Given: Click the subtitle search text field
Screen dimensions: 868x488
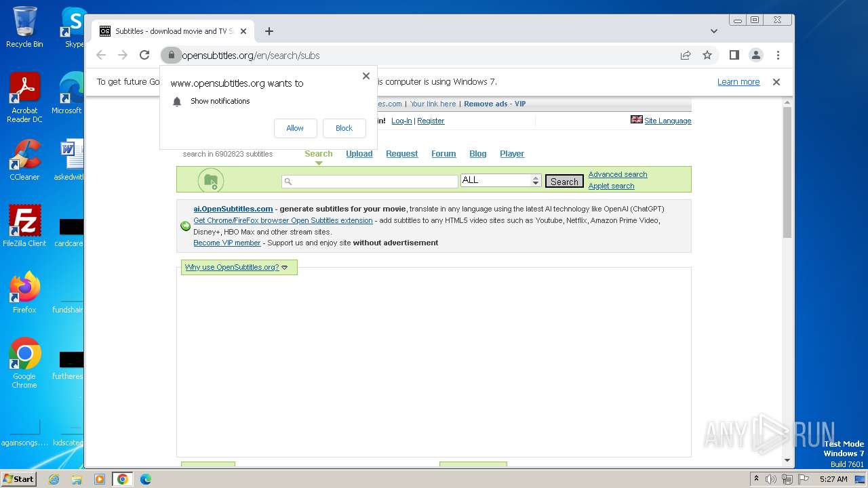Looking at the screenshot, I should coord(370,181).
